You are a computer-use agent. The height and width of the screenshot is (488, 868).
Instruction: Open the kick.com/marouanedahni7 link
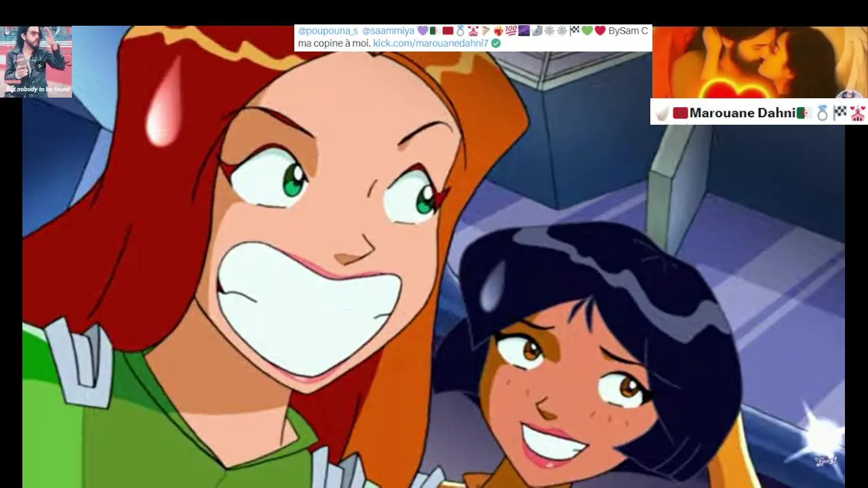click(x=431, y=43)
